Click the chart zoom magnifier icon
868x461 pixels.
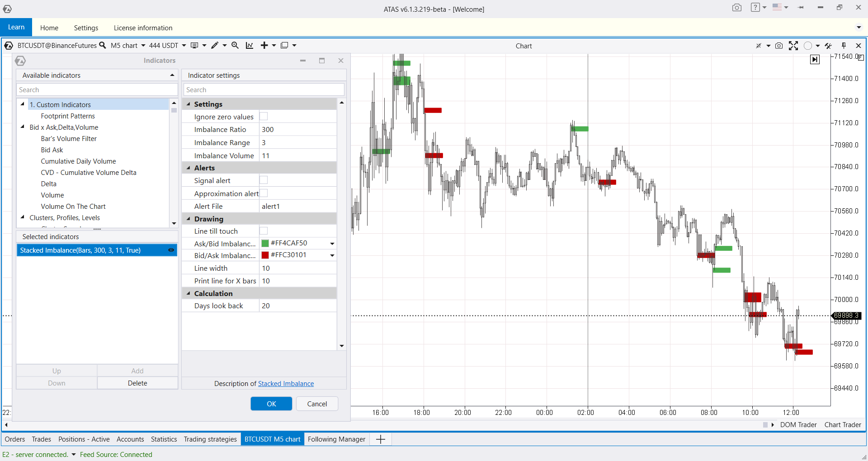point(235,45)
